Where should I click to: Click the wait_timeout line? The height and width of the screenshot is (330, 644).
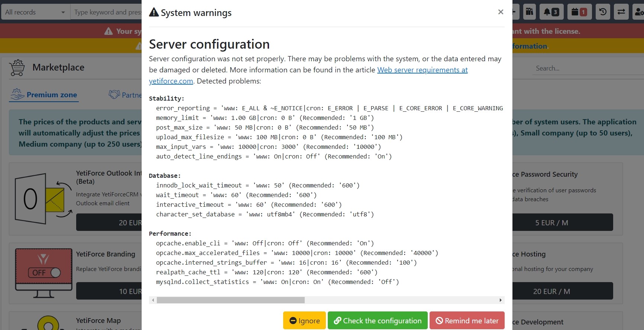236,195
